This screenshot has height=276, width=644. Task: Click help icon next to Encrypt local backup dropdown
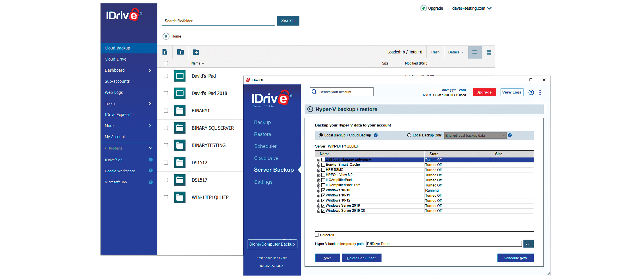[x=510, y=135]
